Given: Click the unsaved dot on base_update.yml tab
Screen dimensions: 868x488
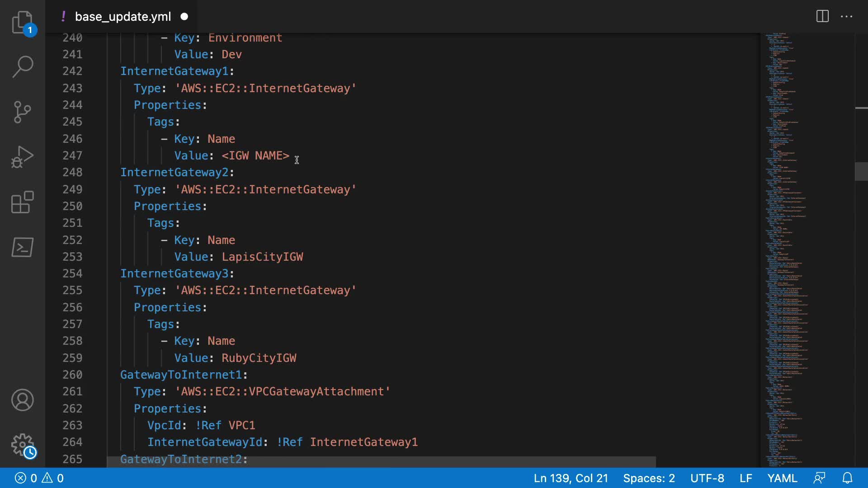Looking at the screenshot, I should pyautogui.click(x=184, y=17).
